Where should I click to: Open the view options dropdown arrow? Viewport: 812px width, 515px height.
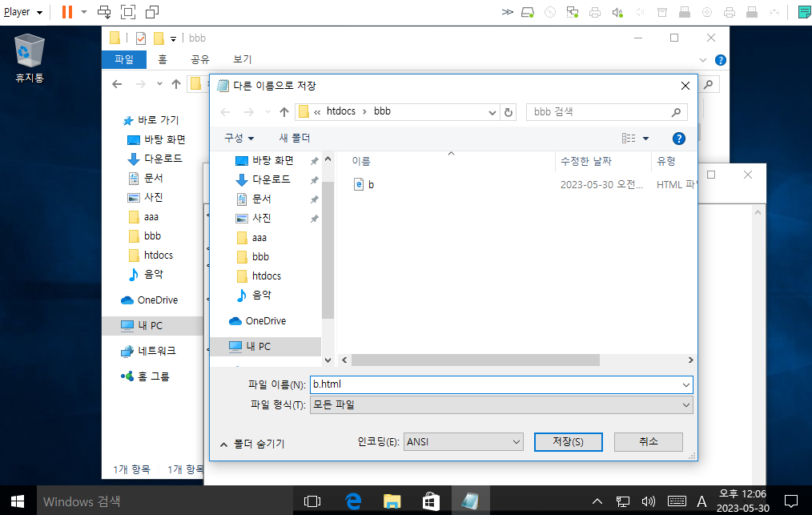click(645, 139)
